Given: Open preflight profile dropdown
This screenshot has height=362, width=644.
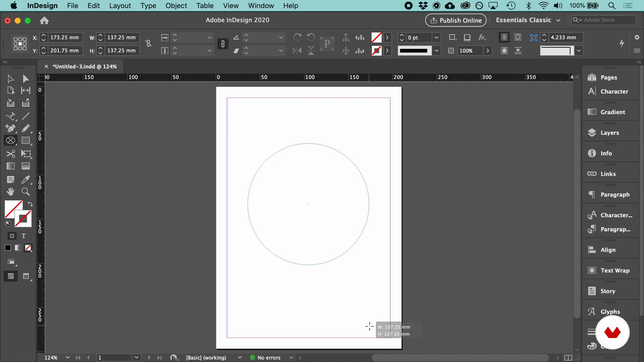Looking at the screenshot, I should 239,358.
